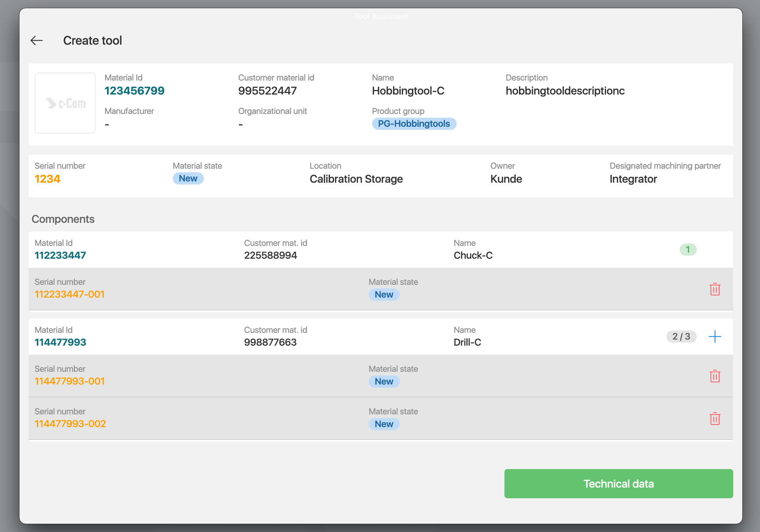Click the back navigation arrow icon
Image resolution: width=760 pixels, height=532 pixels.
(37, 40)
